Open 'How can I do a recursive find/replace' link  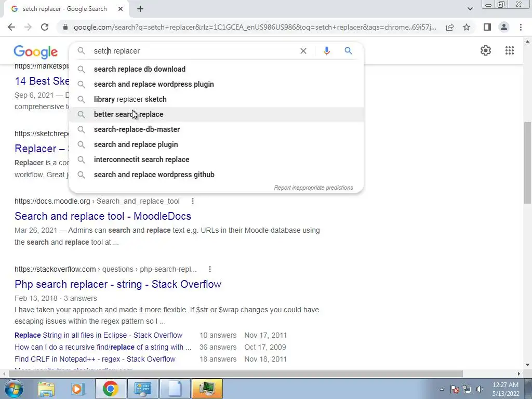pyautogui.click(x=103, y=347)
